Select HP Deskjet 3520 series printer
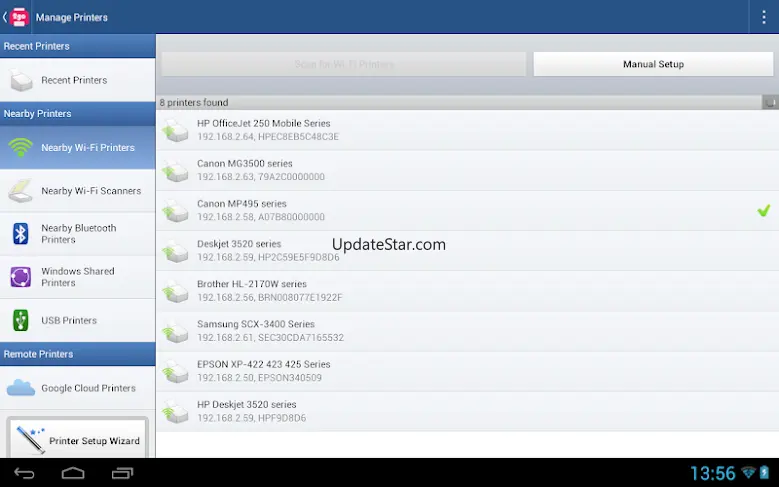The width and height of the screenshot is (779, 487). click(467, 412)
